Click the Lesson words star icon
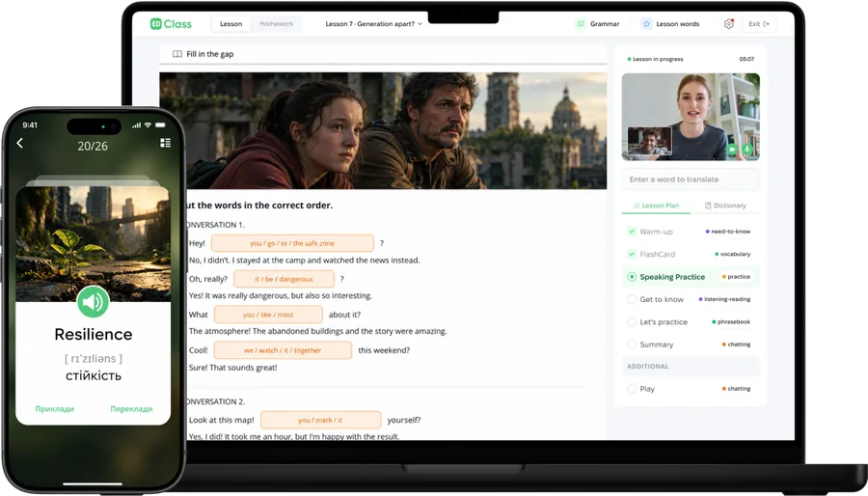Screen dimensions: 868x496 coord(646,24)
